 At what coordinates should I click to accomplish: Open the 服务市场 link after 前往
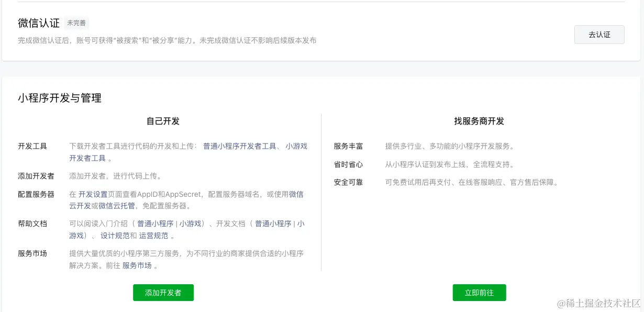[137, 265]
